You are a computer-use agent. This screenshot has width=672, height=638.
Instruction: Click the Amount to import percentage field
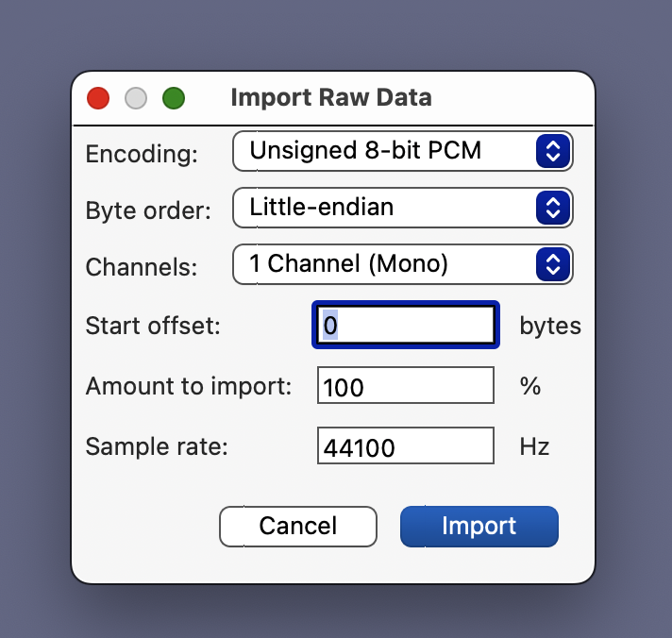tap(405, 387)
